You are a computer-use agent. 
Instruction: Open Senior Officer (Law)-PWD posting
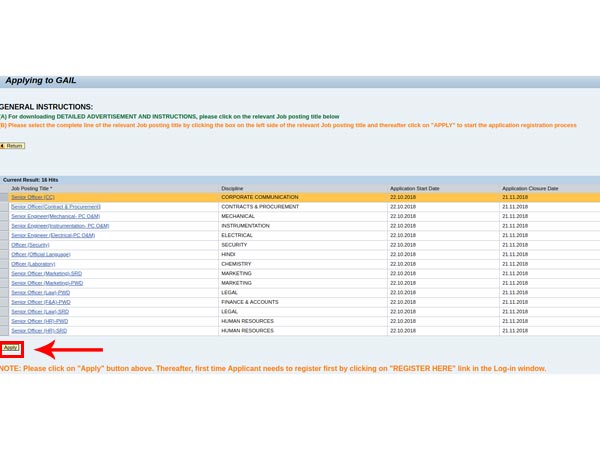pyautogui.click(x=41, y=293)
